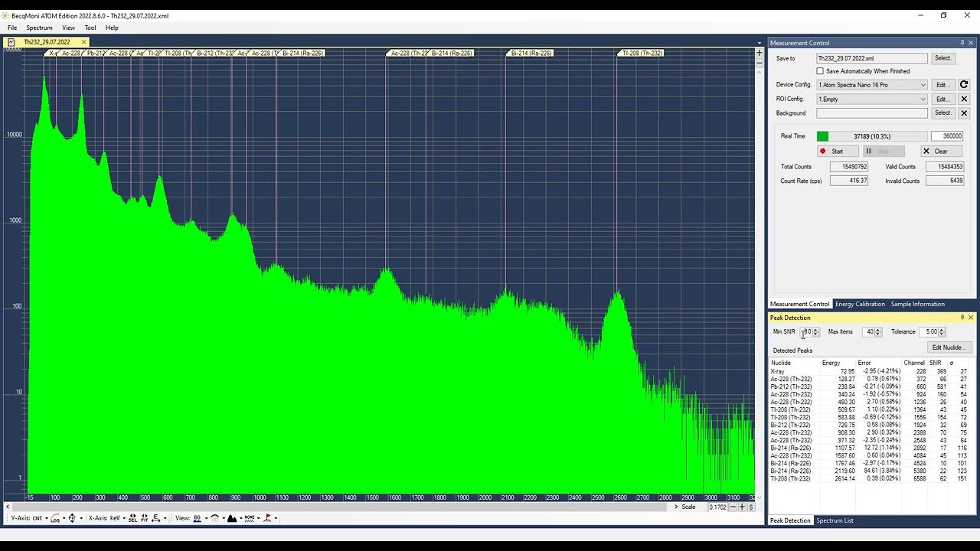Click the scale plus button
The image size is (980, 551).
point(742,507)
